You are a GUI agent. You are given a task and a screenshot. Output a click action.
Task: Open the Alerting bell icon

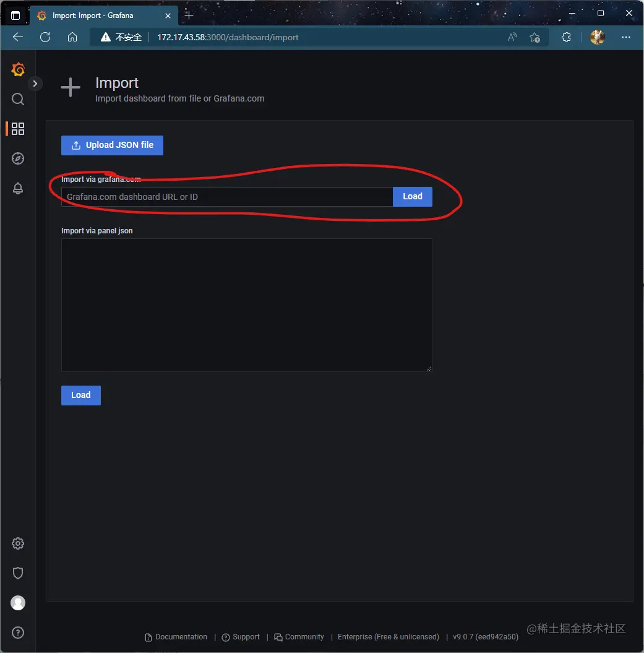click(18, 188)
